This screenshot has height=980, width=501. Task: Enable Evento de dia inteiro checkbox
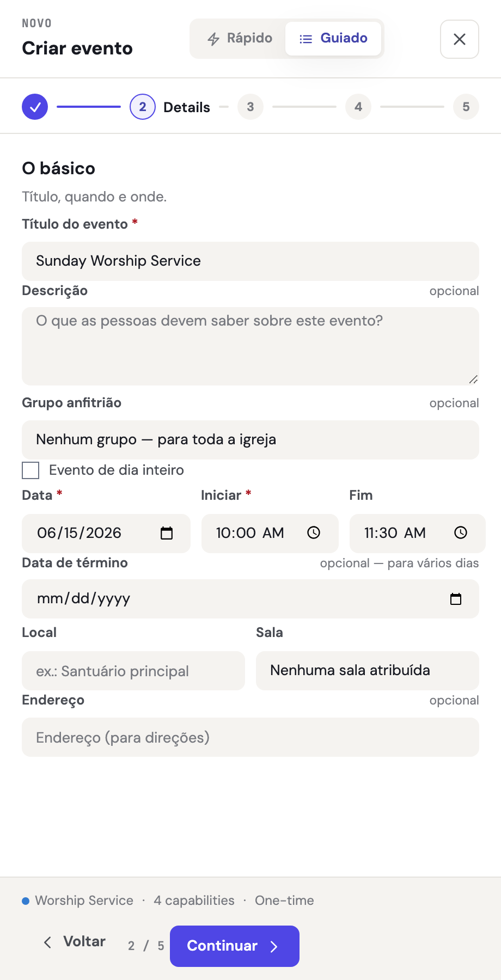tap(30, 470)
